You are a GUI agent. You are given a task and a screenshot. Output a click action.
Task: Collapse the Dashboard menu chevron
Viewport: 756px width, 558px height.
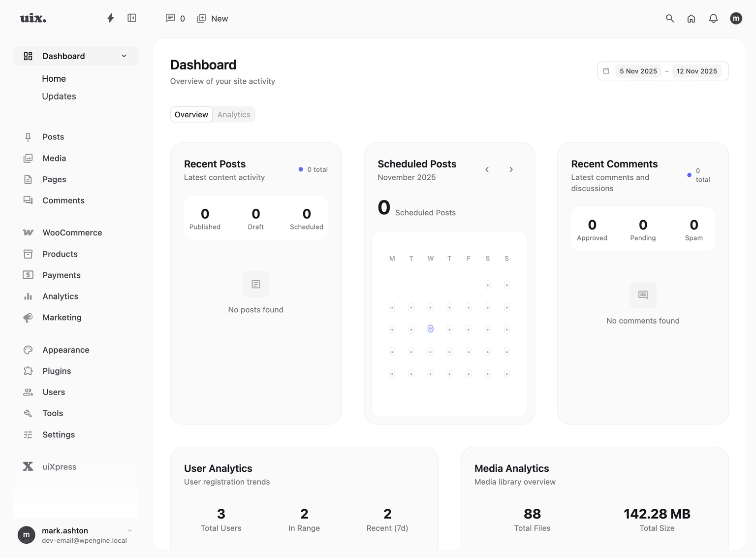pyautogui.click(x=124, y=56)
